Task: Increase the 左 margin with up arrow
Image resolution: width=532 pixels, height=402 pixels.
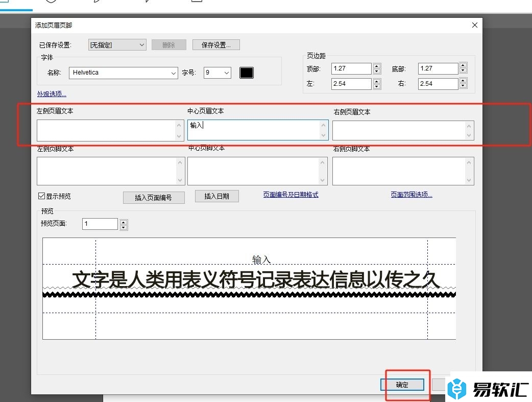Action: point(377,81)
